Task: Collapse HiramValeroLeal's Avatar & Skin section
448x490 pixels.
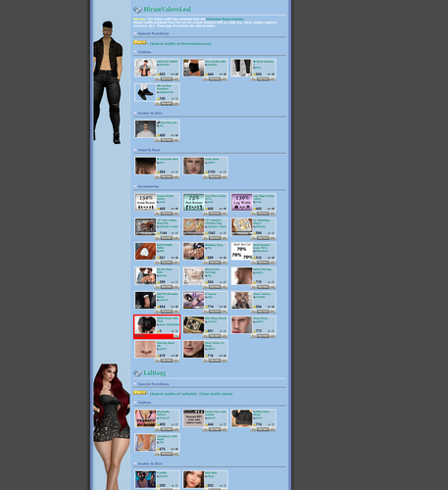Action: click(135, 113)
